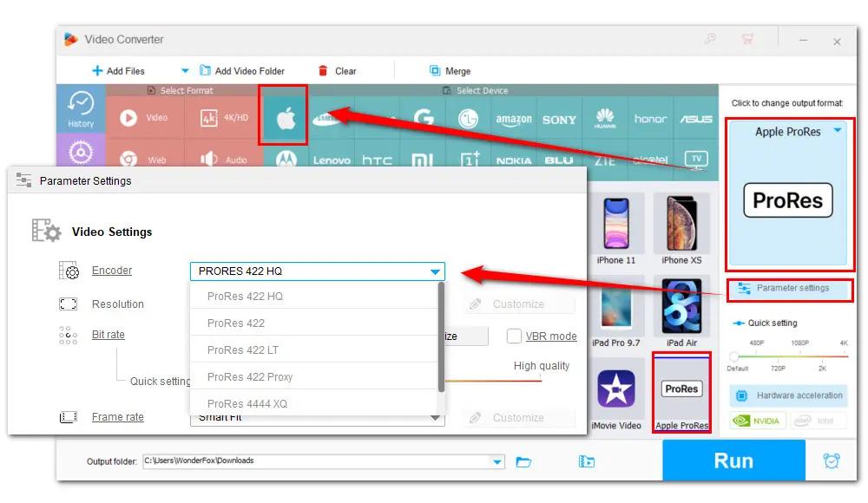Select the Audio format category
Image resolution: width=868 pixels, height=503 pixels.
coord(224,160)
